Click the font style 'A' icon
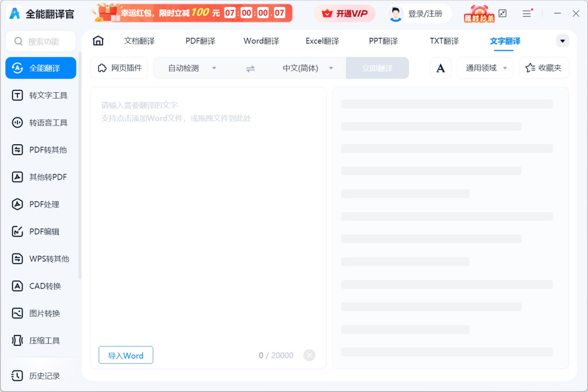Image resolution: width=588 pixels, height=392 pixels. [441, 68]
